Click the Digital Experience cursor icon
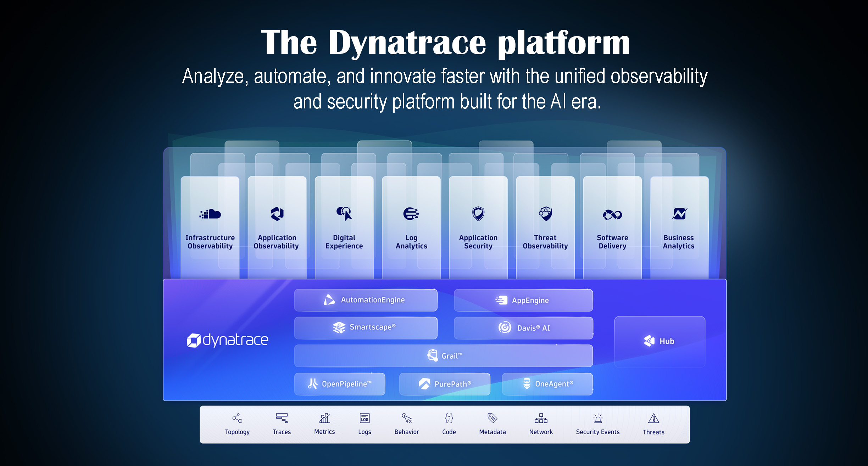The image size is (868, 466). [344, 214]
